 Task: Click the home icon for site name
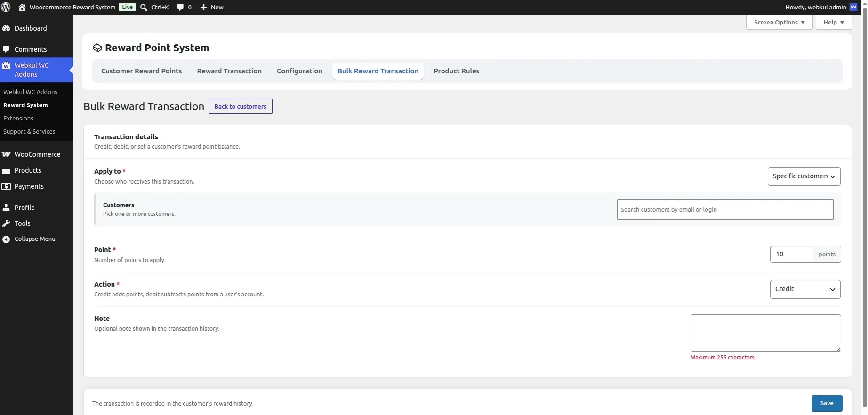pyautogui.click(x=22, y=7)
